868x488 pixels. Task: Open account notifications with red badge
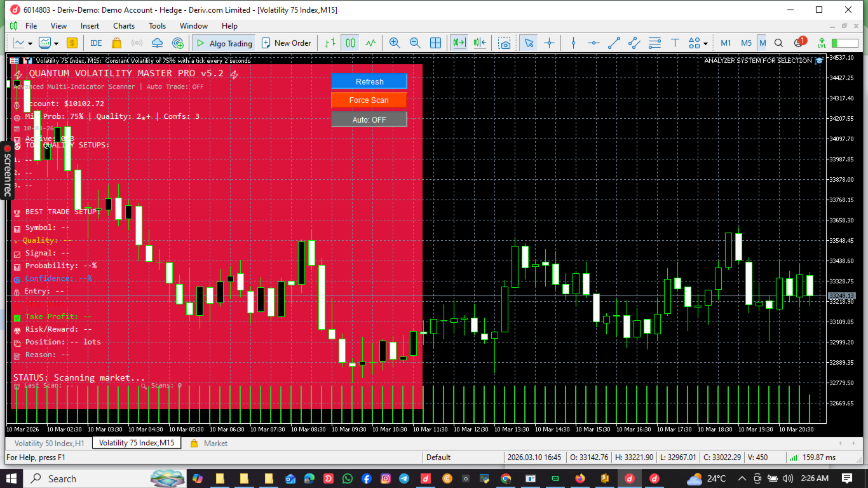coord(799,43)
